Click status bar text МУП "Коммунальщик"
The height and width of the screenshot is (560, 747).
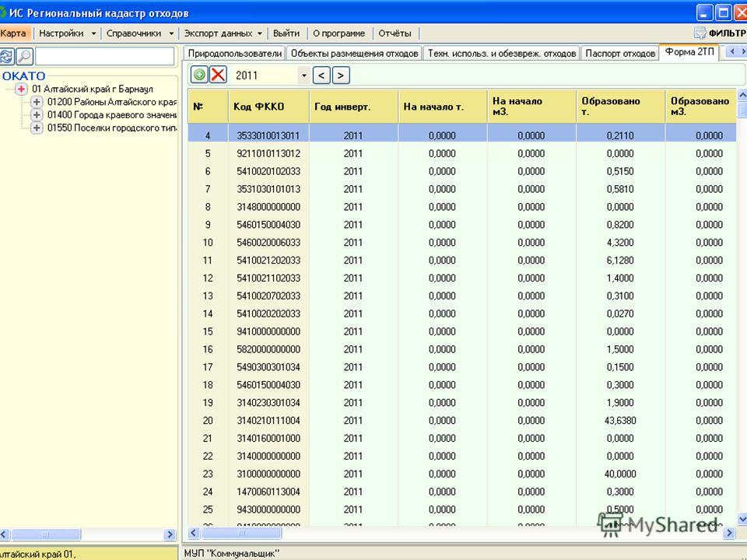coord(231,553)
